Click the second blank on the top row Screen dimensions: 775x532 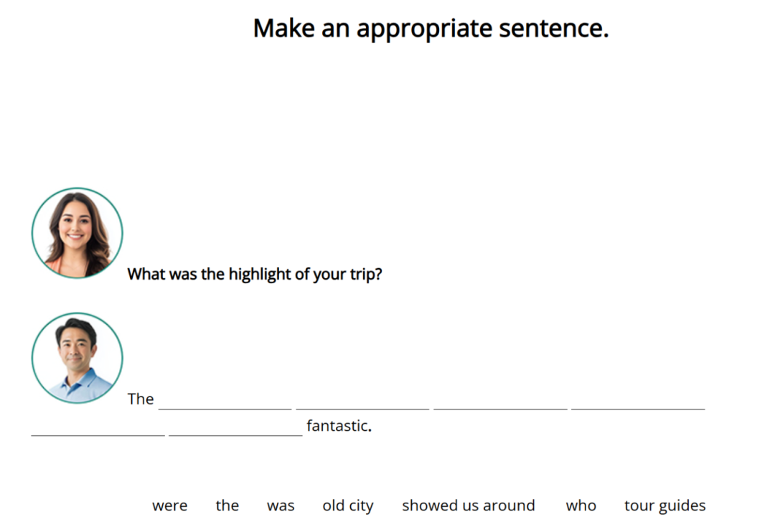(362, 401)
